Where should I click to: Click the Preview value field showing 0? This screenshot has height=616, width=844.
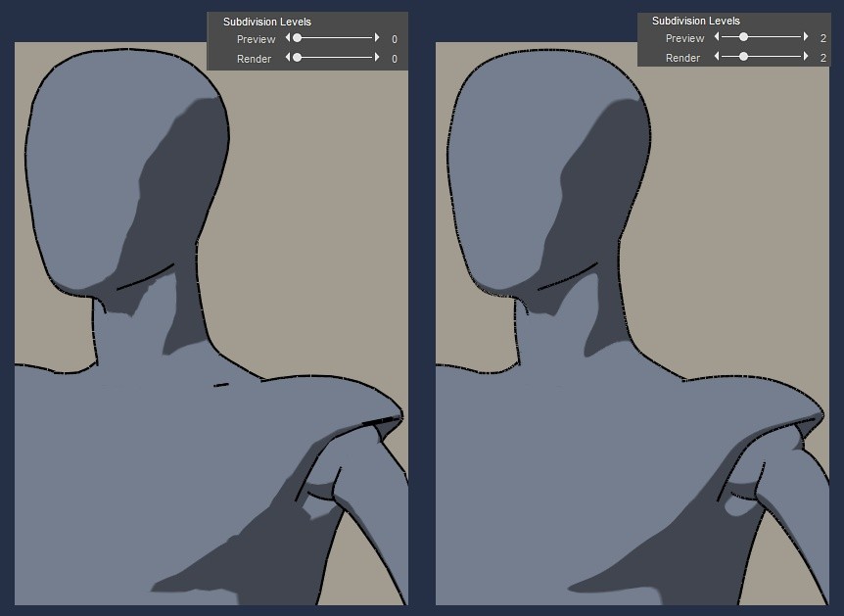(x=395, y=39)
